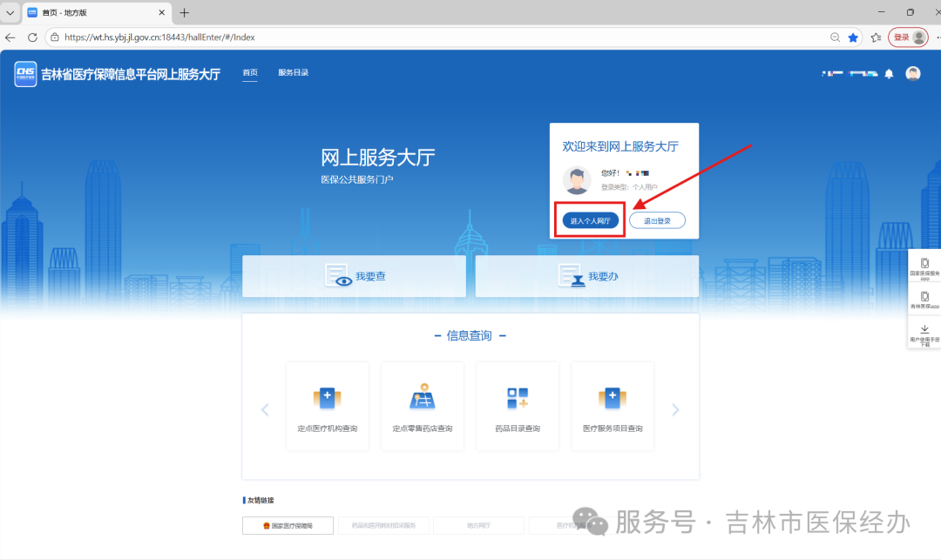
Task: Open the 国家医疗保障局 friendly link
Action: pyautogui.click(x=288, y=525)
